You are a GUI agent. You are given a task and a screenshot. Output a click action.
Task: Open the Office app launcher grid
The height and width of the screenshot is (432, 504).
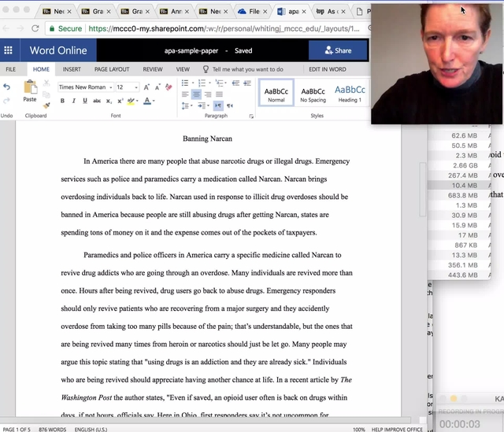pos(9,50)
